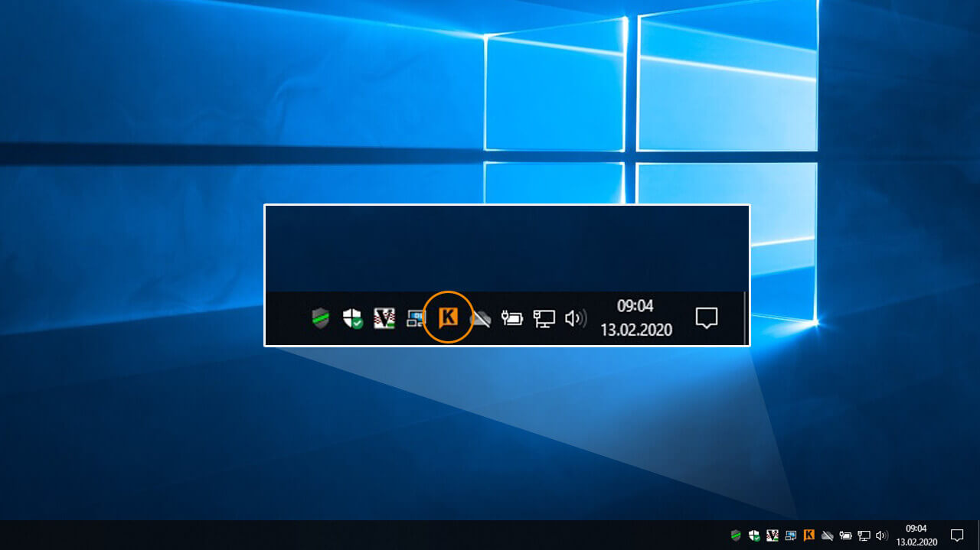
Task: Click the battery power icon in bottom taskbar
Action: click(845, 535)
